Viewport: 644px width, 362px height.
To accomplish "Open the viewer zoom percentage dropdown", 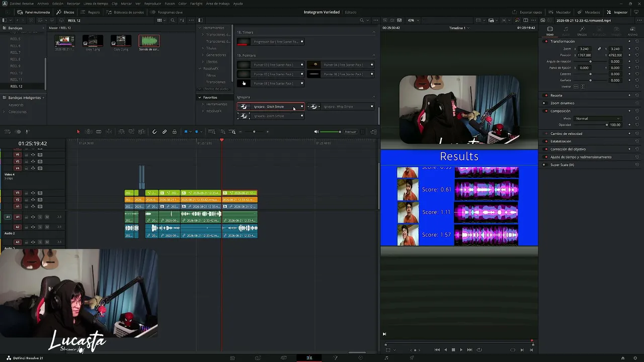I will [x=413, y=20].
